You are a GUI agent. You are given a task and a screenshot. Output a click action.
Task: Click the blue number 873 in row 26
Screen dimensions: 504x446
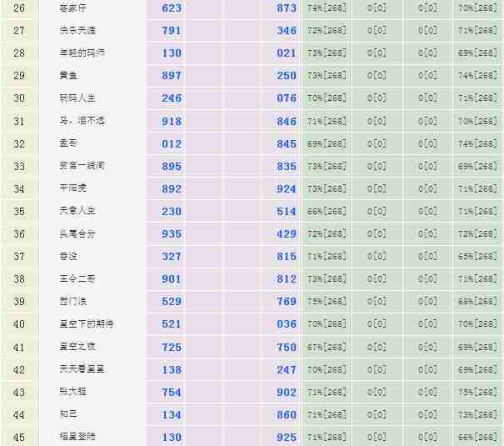(x=287, y=8)
